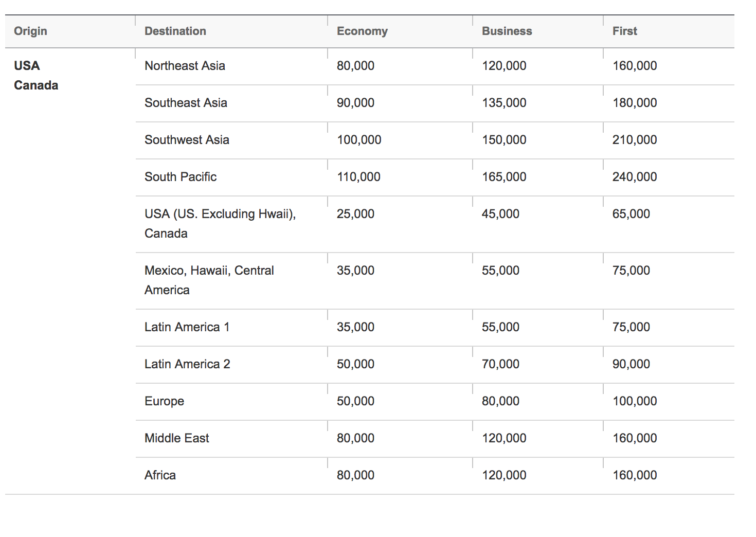
Task: Select Southwest Asia economy value 100,000
Action: coord(359,140)
